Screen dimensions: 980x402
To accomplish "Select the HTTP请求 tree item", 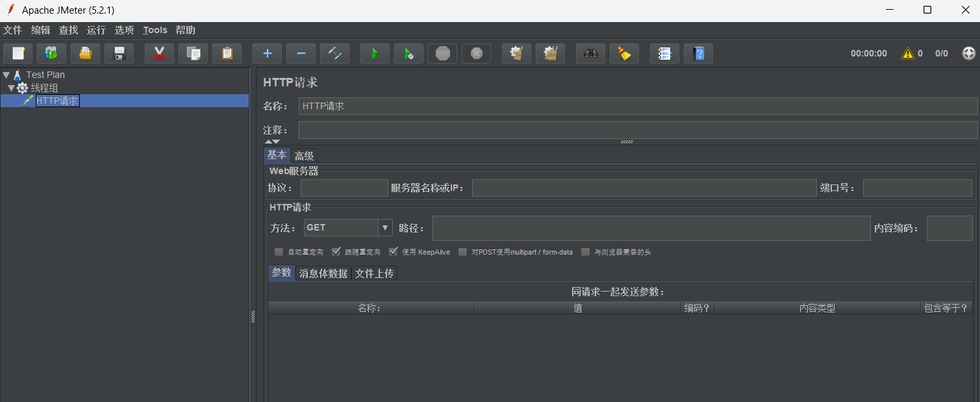I will pyautogui.click(x=57, y=101).
